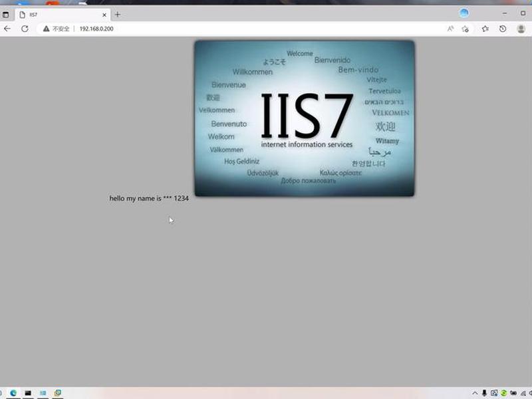The image size is (532, 399).
Task: Maximize the browser window
Action: click(523, 13)
